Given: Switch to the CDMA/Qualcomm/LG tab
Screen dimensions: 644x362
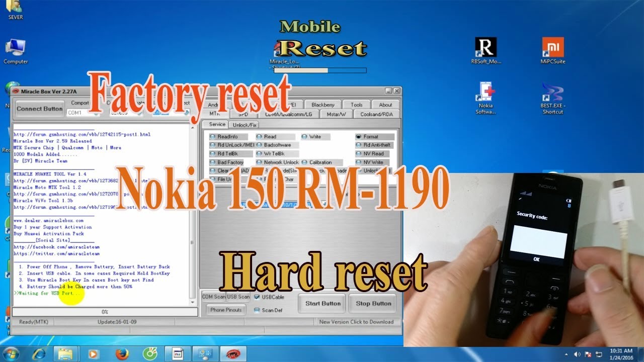Looking at the screenshot, I should coord(289,114).
